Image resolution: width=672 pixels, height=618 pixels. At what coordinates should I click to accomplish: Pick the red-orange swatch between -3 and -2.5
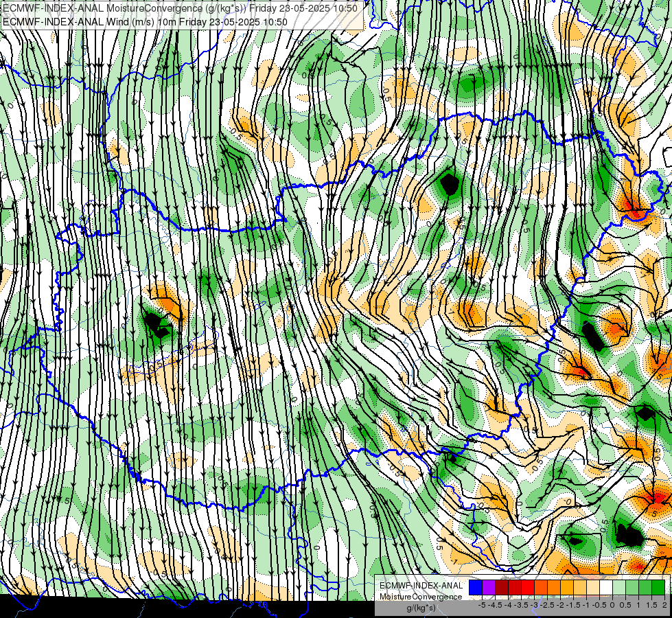click(541, 587)
